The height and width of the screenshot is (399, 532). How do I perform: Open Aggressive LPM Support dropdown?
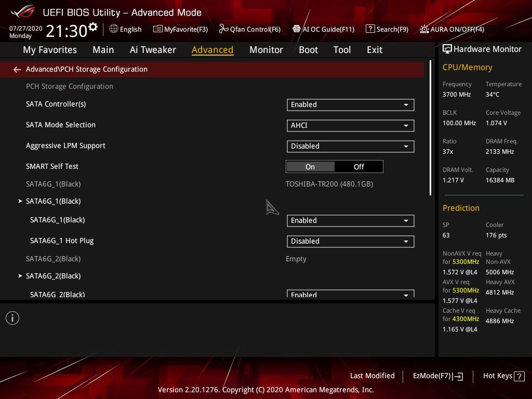pyautogui.click(x=351, y=146)
